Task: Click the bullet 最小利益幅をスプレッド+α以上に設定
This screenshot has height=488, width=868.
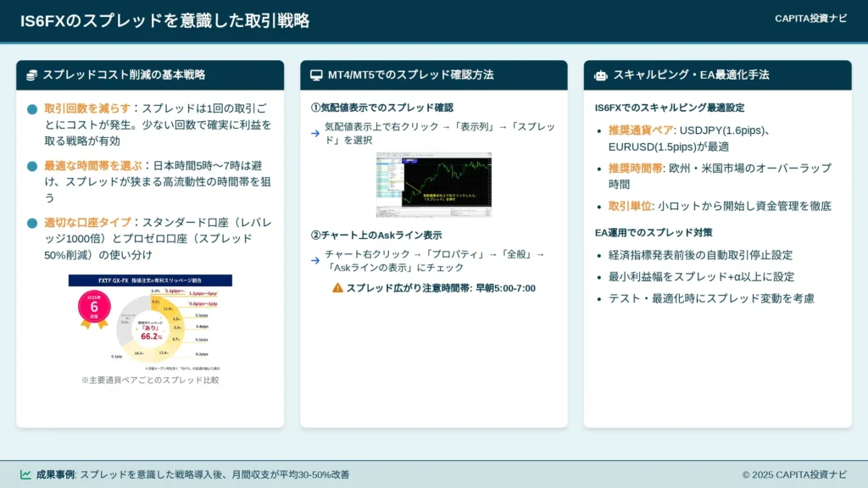Action: pyautogui.click(x=701, y=277)
